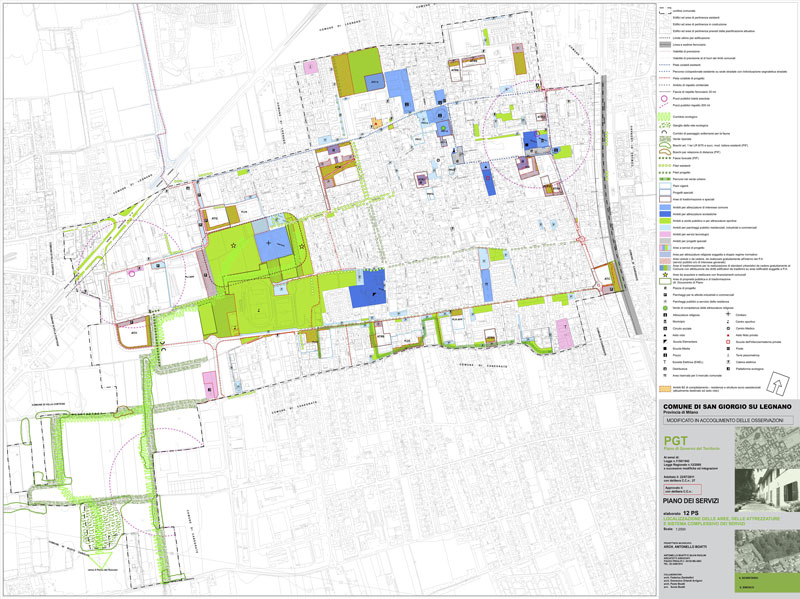This screenshot has width=800, height=599.
Task: Select the grey special projects swatch
Action: 665,241
